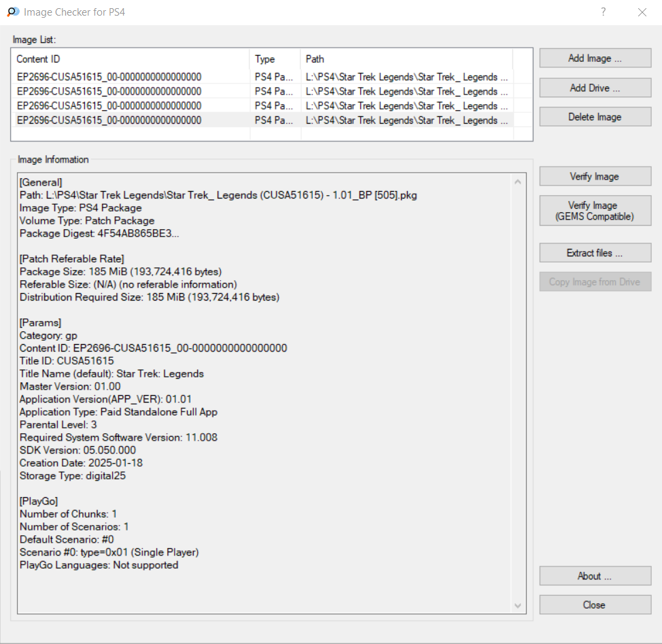Click the 'Package Digest: 4F54AB865BE3...' line
The width and height of the screenshot is (662, 644).
tap(99, 233)
